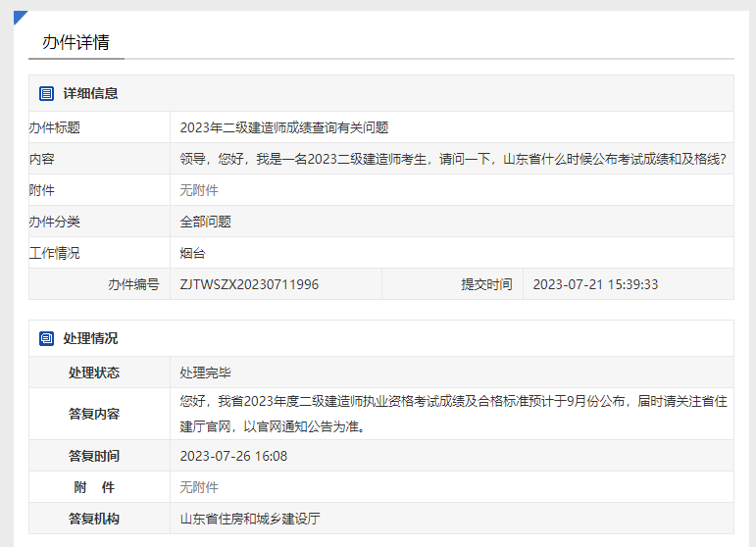Click the 烟台 work location value
The height and width of the screenshot is (547, 756).
click(x=192, y=253)
